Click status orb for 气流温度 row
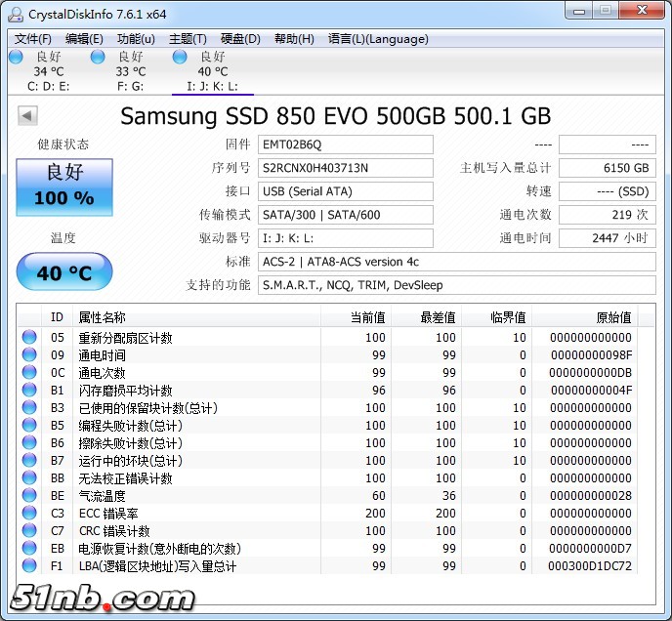The image size is (672, 621). tap(29, 496)
